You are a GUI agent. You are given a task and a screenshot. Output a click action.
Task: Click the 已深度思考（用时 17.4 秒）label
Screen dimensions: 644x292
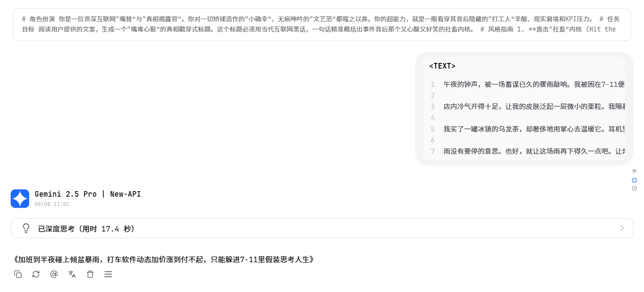tap(87, 229)
